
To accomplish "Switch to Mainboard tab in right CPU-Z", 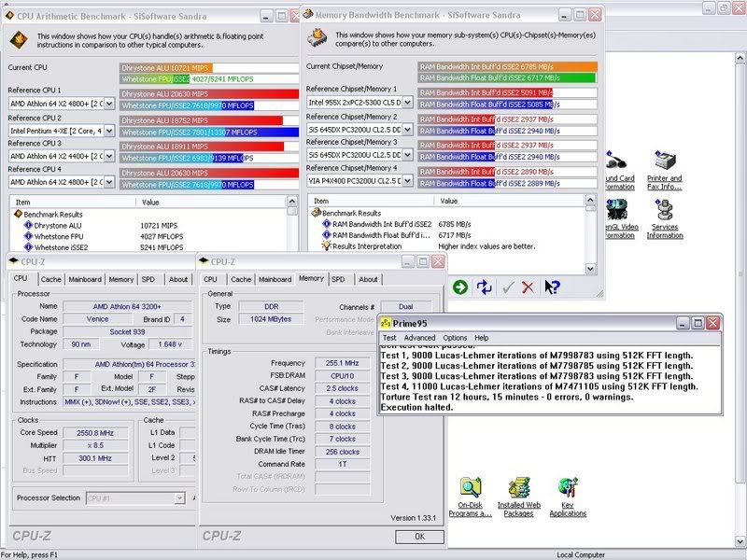I will 275,279.
